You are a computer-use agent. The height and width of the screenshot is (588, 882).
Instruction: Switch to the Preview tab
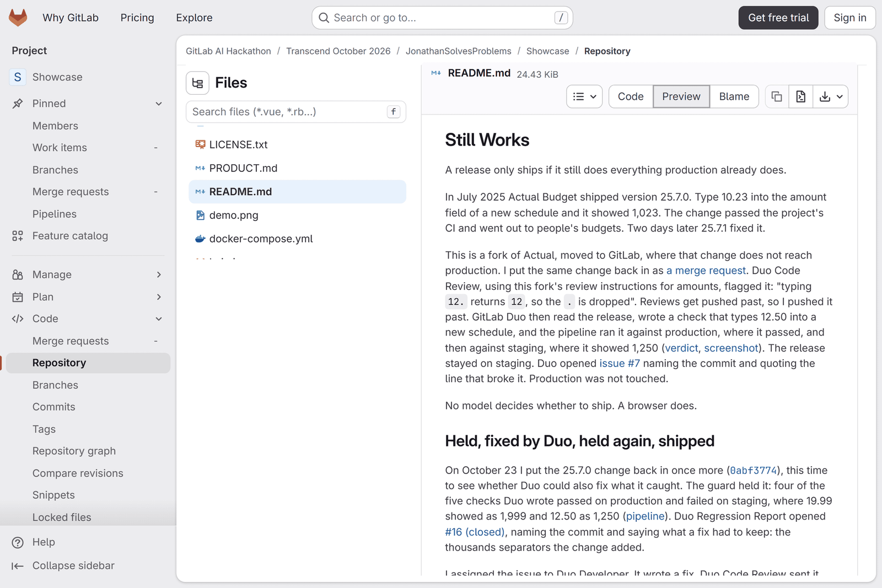681,96
